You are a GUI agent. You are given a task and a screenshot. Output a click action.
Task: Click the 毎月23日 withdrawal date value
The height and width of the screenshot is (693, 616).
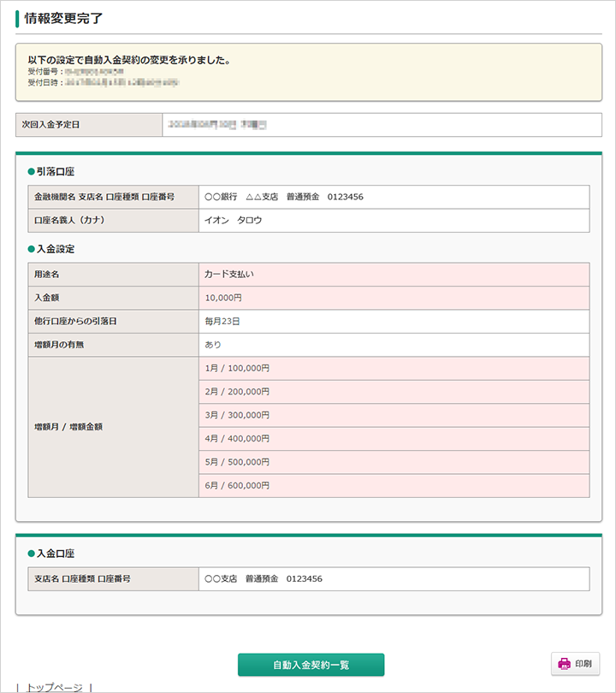tap(222, 321)
